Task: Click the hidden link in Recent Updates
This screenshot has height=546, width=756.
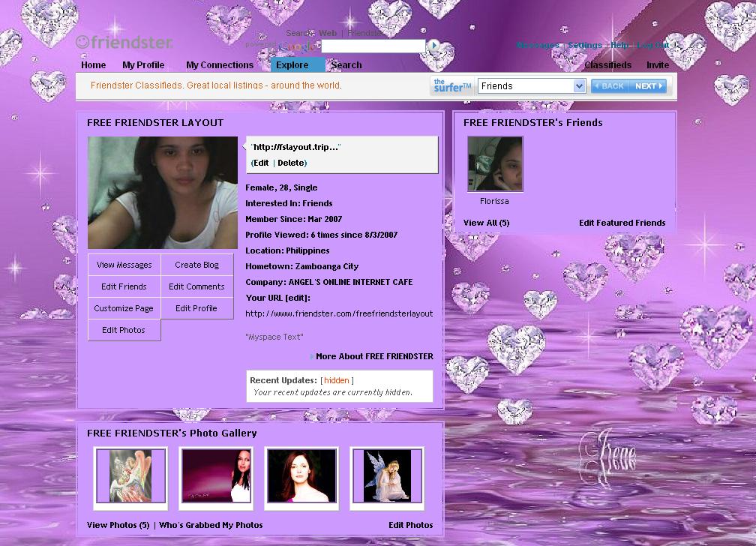Action: coord(337,380)
